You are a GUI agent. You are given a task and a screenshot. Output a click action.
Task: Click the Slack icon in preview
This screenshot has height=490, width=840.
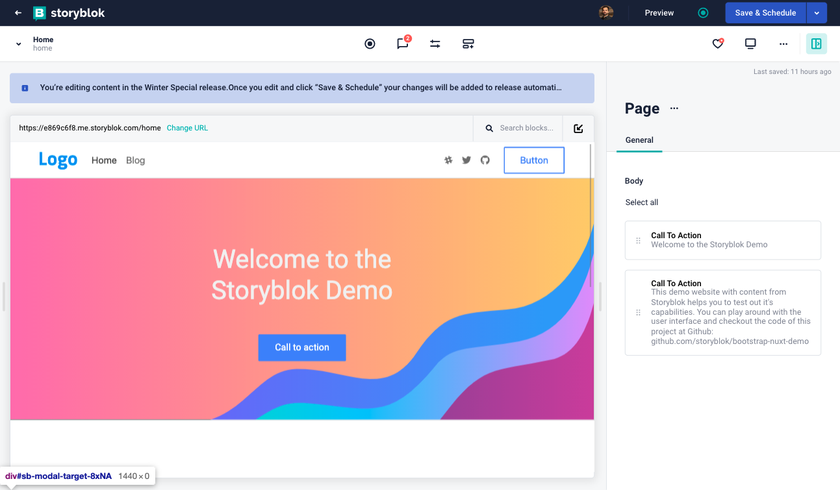point(448,160)
